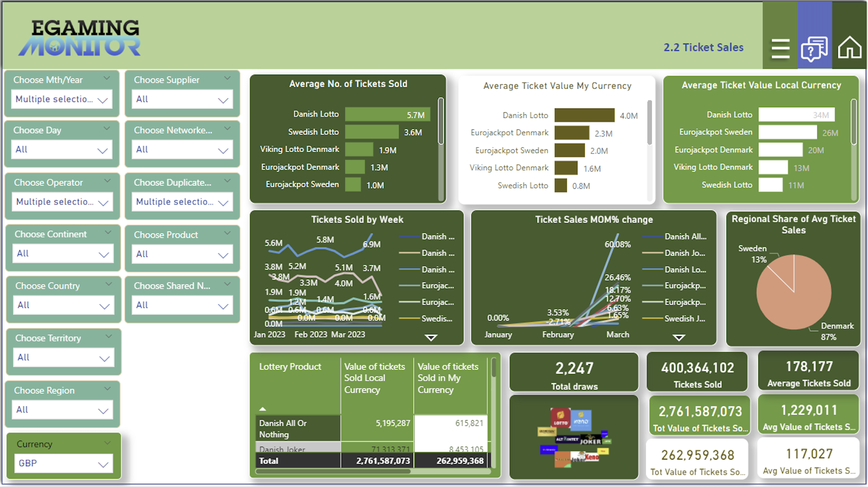The width and height of the screenshot is (868, 487).
Task: Click the 2.2 Ticket Sales page title
Action: point(703,47)
